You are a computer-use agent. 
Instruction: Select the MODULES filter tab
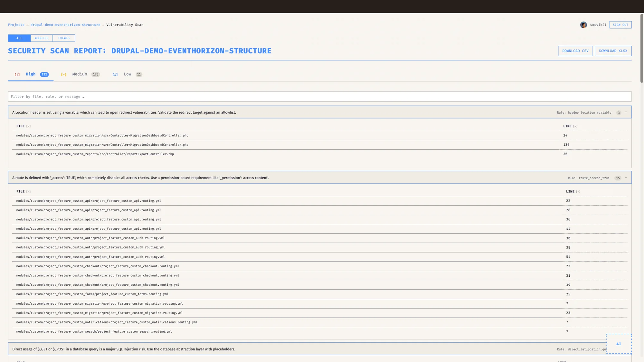(x=42, y=38)
